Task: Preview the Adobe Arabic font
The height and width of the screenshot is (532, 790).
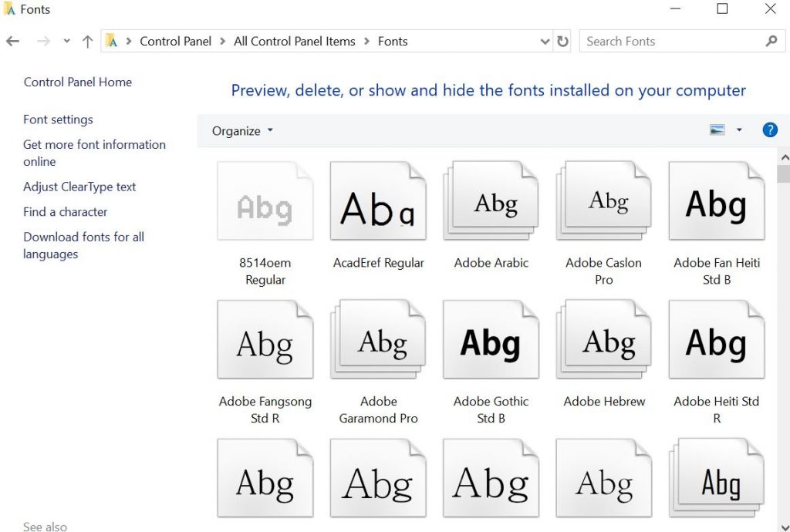Action: click(x=491, y=200)
